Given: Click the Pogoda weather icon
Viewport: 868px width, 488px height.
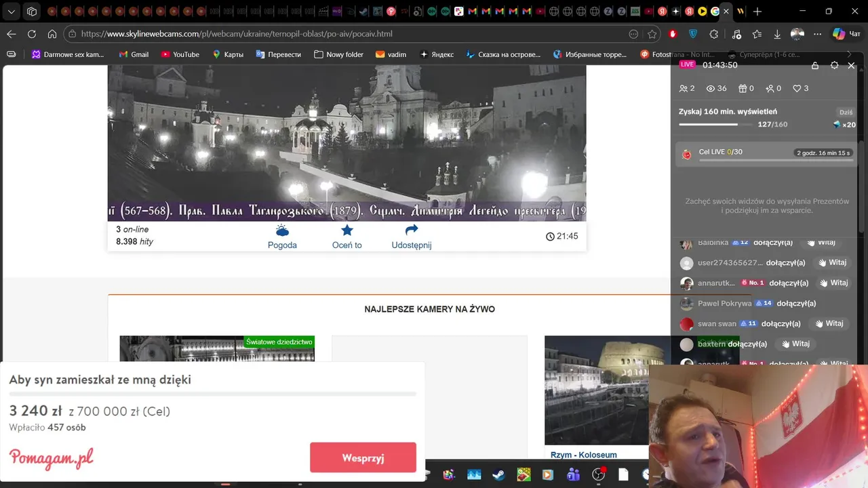Looking at the screenshot, I should [x=282, y=230].
